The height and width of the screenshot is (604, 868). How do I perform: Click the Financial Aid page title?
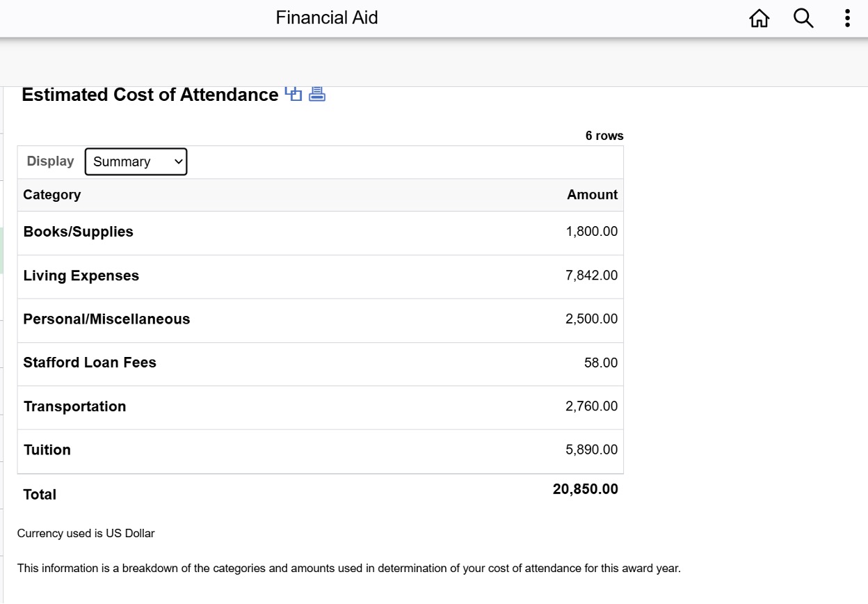click(327, 17)
